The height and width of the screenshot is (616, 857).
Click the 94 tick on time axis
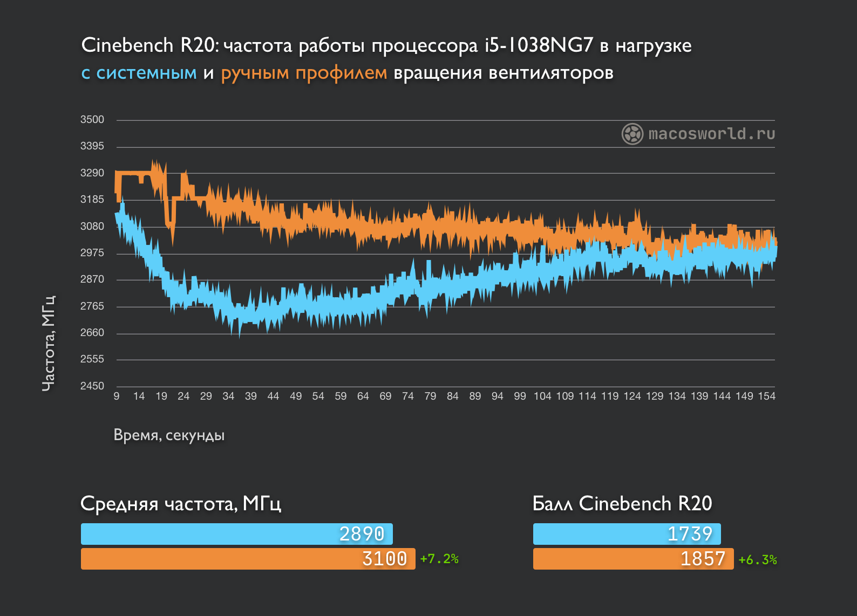(x=498, y=396)
